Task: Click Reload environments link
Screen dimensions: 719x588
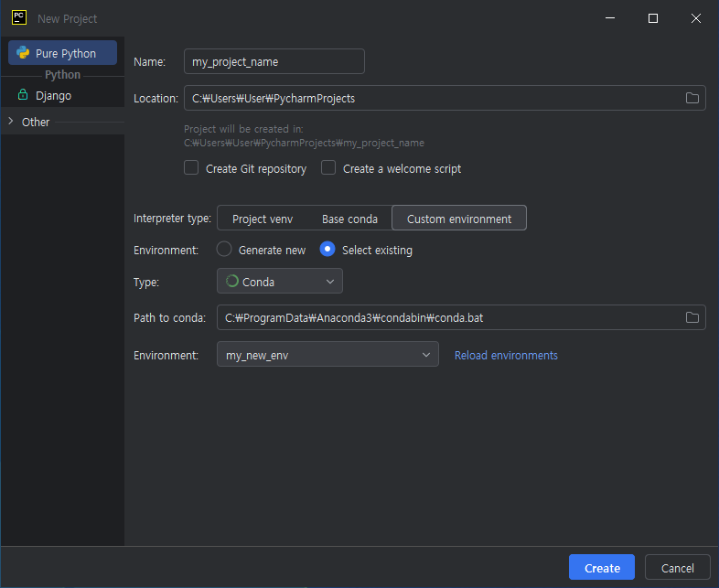Action: [506, 355]
